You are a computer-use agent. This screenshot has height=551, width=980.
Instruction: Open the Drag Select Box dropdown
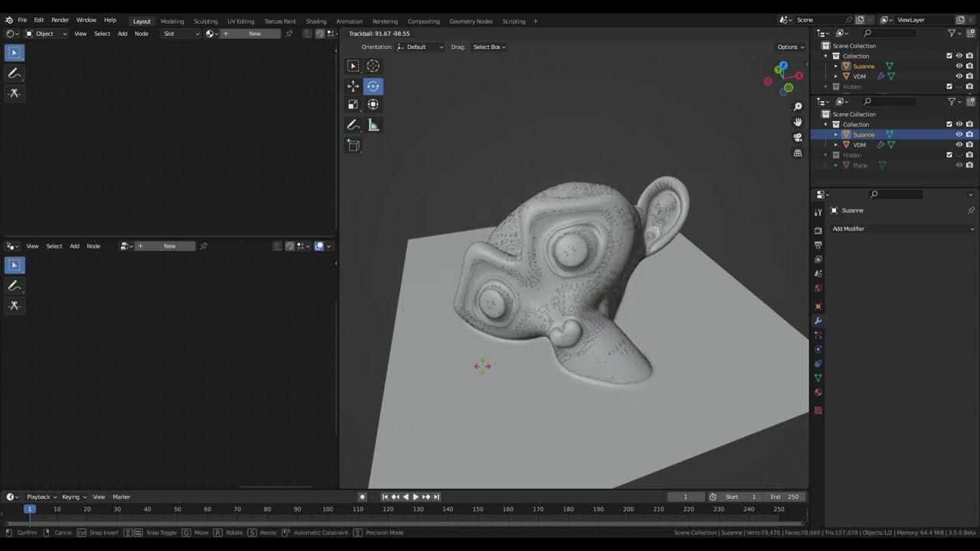[488, 47]
